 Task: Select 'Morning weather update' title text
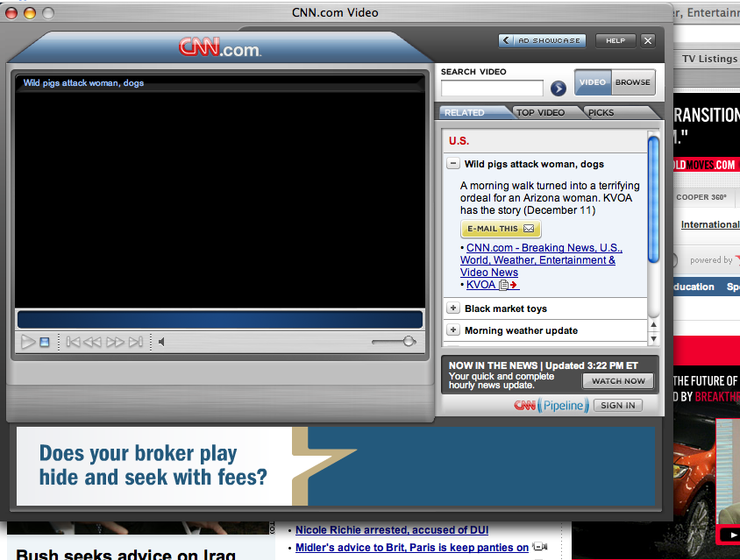pyautogui.click(x=521, y=330)
